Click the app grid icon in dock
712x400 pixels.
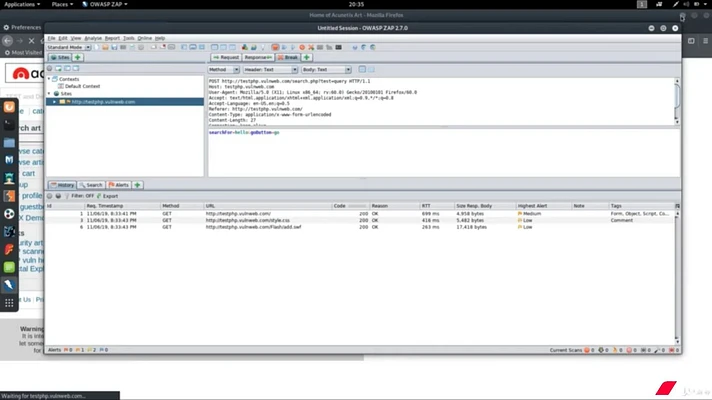pyautogui.click(x=9, y=303)
